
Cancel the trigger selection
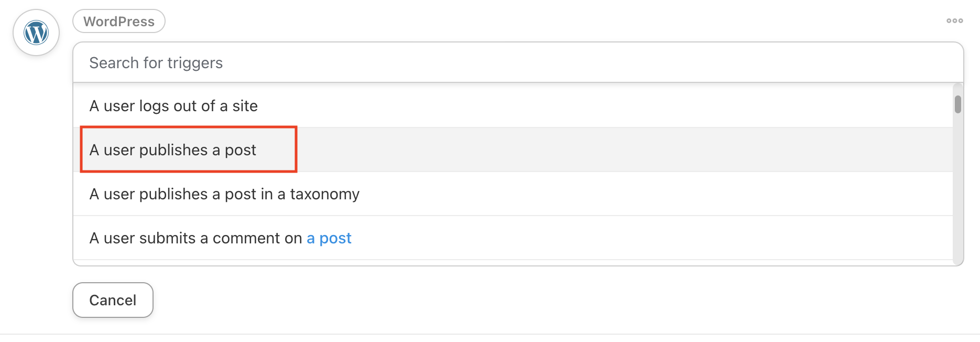pyautogui.click(x=113, y=300)
